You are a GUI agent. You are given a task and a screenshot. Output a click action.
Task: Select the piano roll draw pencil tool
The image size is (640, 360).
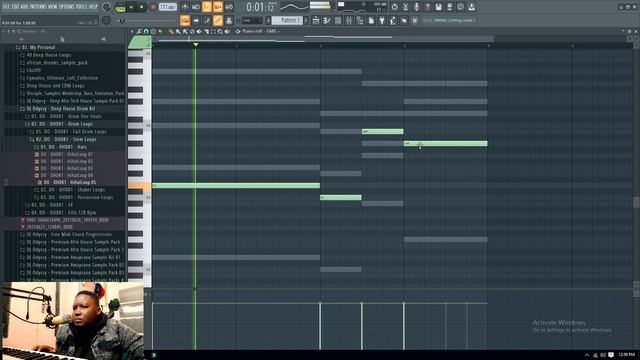(171, 31)
